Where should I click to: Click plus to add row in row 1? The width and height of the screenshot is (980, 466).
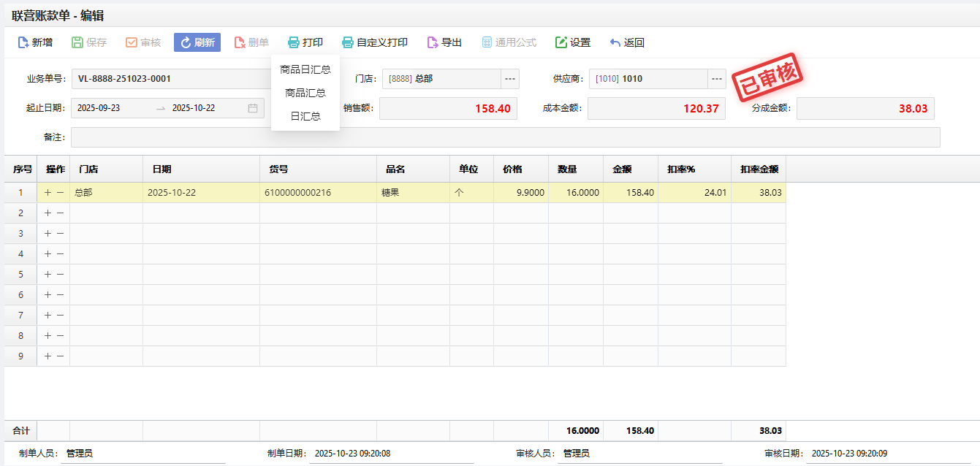click(48, 193)
